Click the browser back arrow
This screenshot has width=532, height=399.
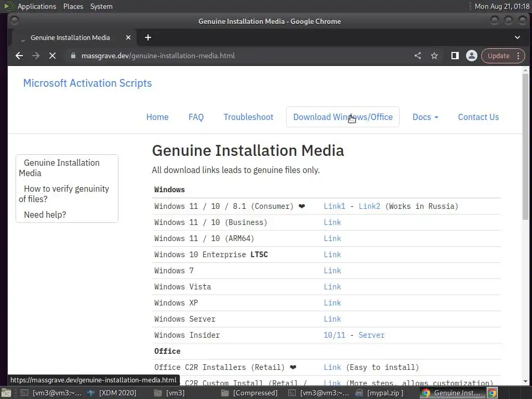[x=19, y=56]
